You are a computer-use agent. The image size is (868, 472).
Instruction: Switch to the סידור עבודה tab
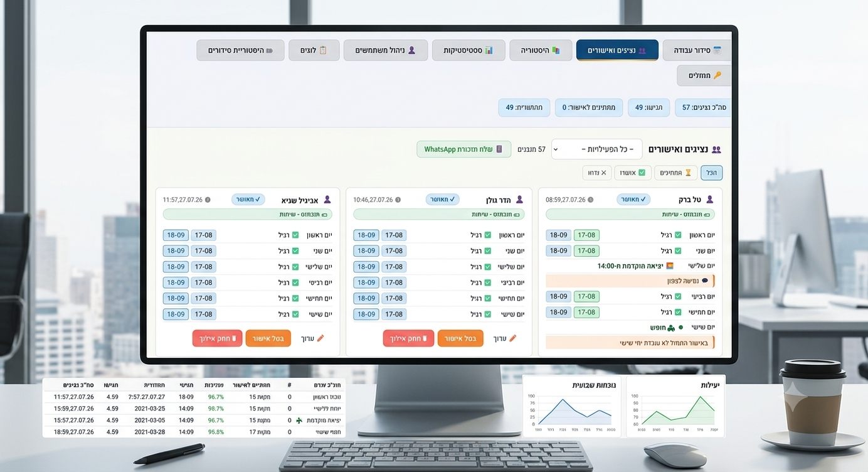(697, 50)
